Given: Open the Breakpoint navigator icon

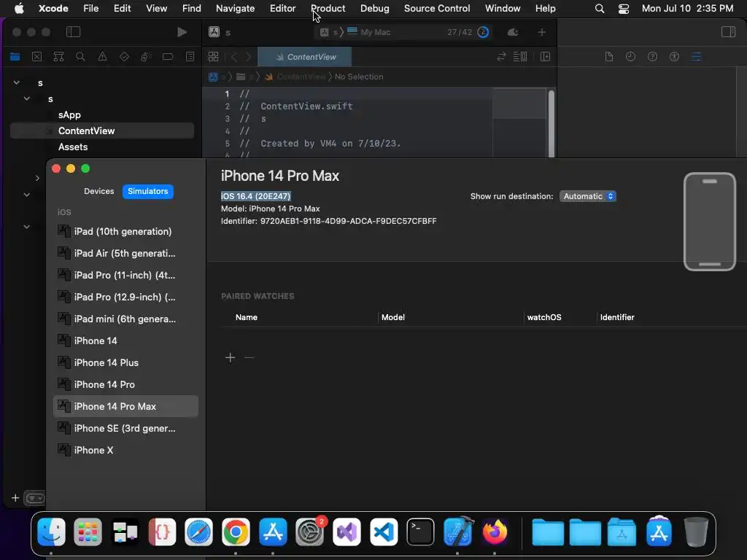Looking at the screenshot, I should tap(168, 57).
